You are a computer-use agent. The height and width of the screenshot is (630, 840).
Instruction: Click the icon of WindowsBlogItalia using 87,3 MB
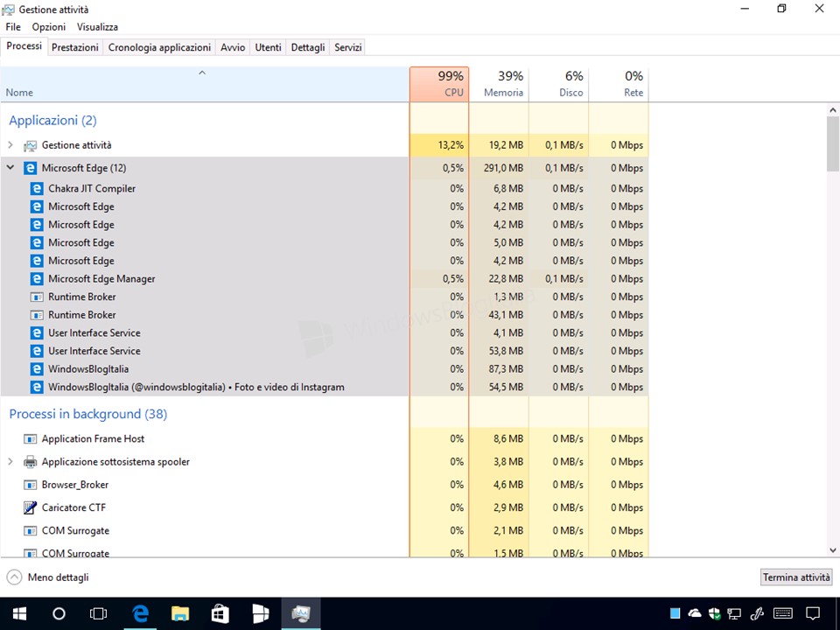click(37, 369)
